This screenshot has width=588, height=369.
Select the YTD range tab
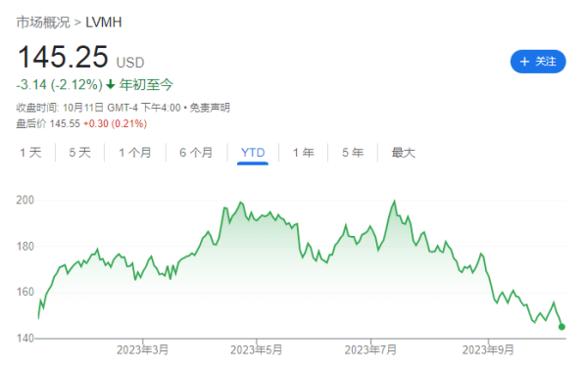click(x=253, y=153)
